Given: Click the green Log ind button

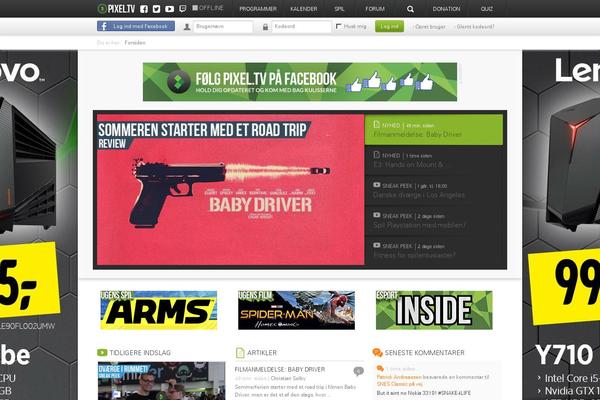Looking at the screenshot, I should coord(389,26).
